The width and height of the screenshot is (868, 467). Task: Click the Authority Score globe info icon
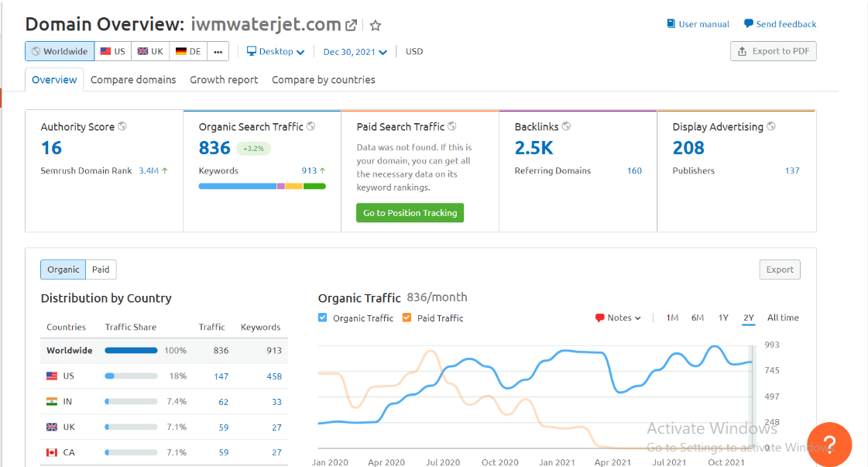[122, 126]
